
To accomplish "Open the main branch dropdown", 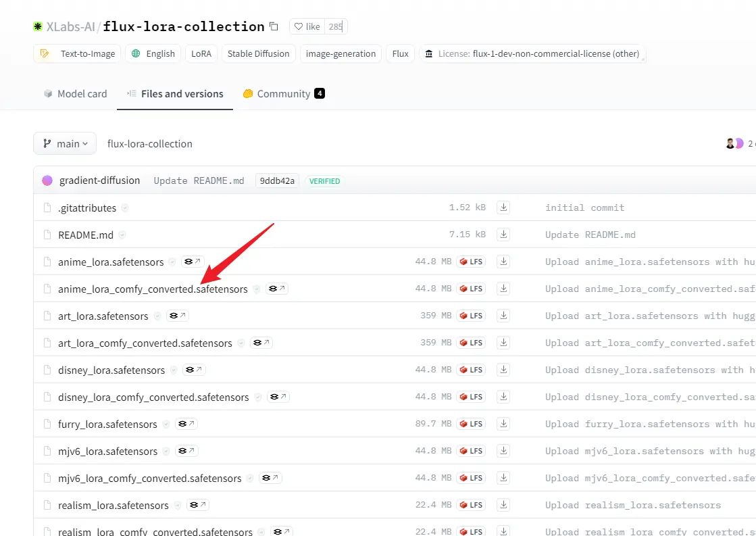I will (65, 143).
